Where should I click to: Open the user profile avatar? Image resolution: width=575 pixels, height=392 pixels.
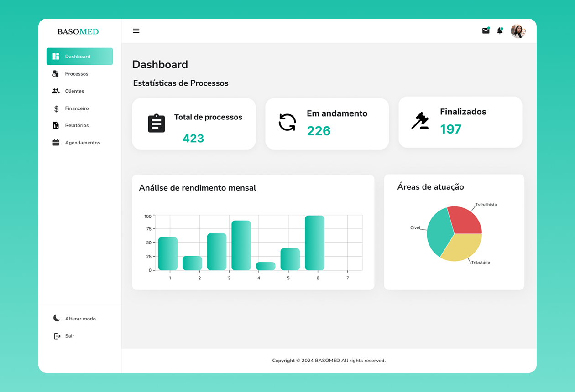tap(518, 31)
